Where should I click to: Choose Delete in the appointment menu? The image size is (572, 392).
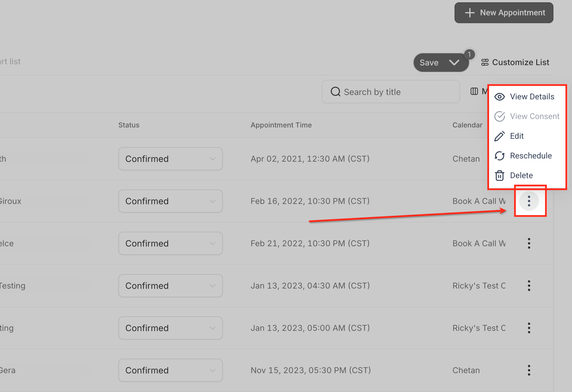point(521,176)
